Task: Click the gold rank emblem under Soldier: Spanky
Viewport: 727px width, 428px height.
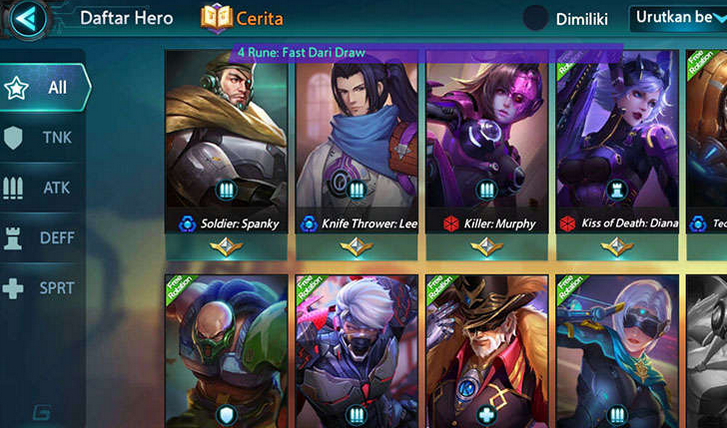Action: click(226, 247)
